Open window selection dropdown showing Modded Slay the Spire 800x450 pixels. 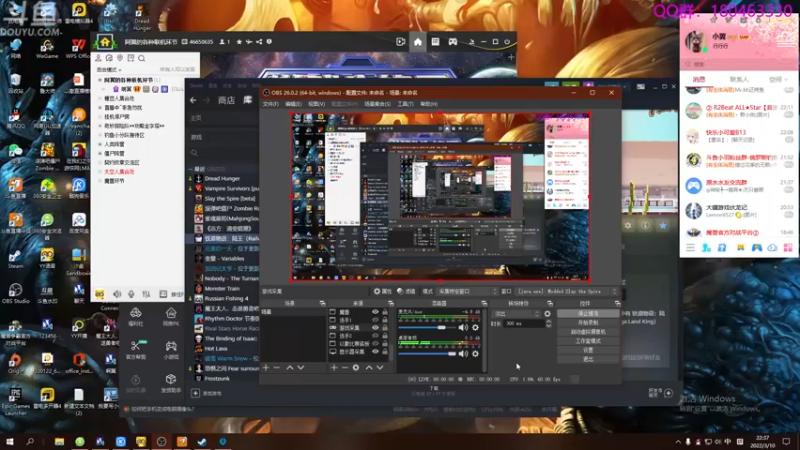click(x=567, y=291)
